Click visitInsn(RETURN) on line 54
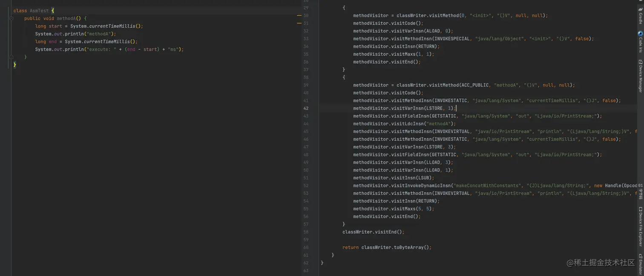The height and width of the screenshot is (276, 644). click(x=396, y=201)
